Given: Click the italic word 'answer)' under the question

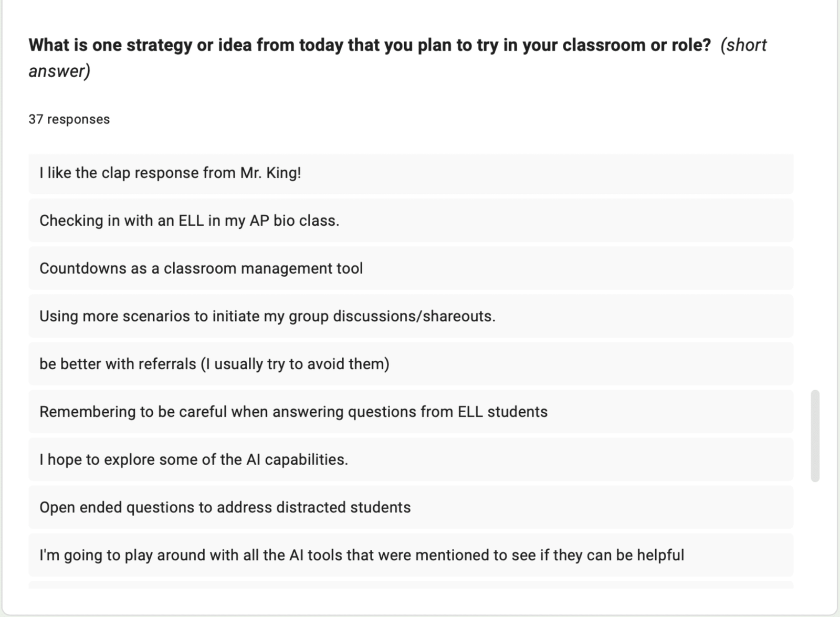Looking at the screenshot, I should [x=59, y=71].
